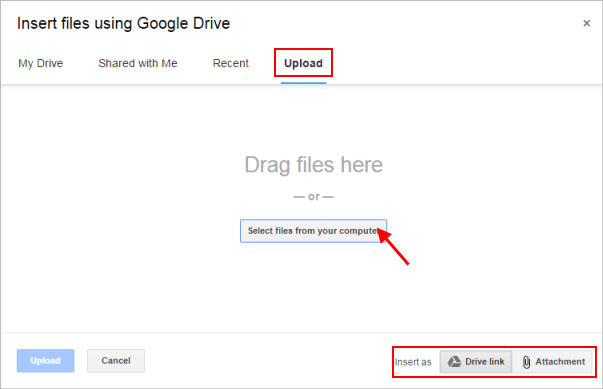Switch to Shared with Me tab

point(138,63)
